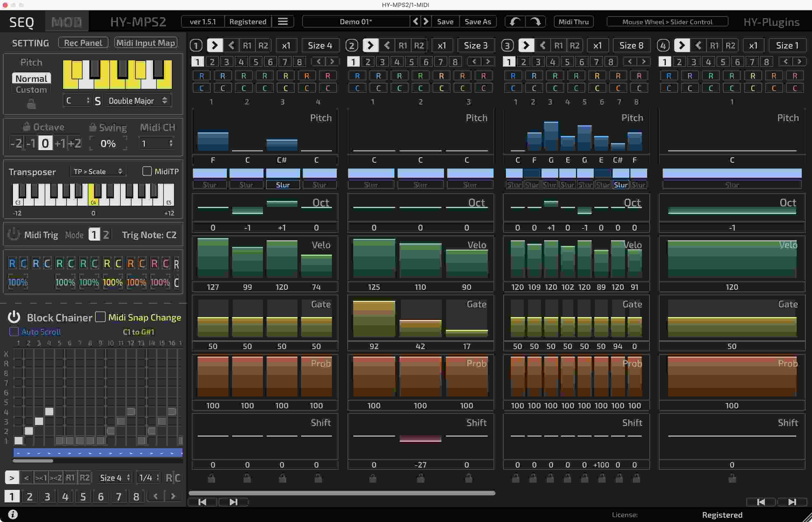Image resolution: width=812 pixels, height=522 pixels.
Task: Toggle the Block Chainer power icon
Action: click(14, 317)
